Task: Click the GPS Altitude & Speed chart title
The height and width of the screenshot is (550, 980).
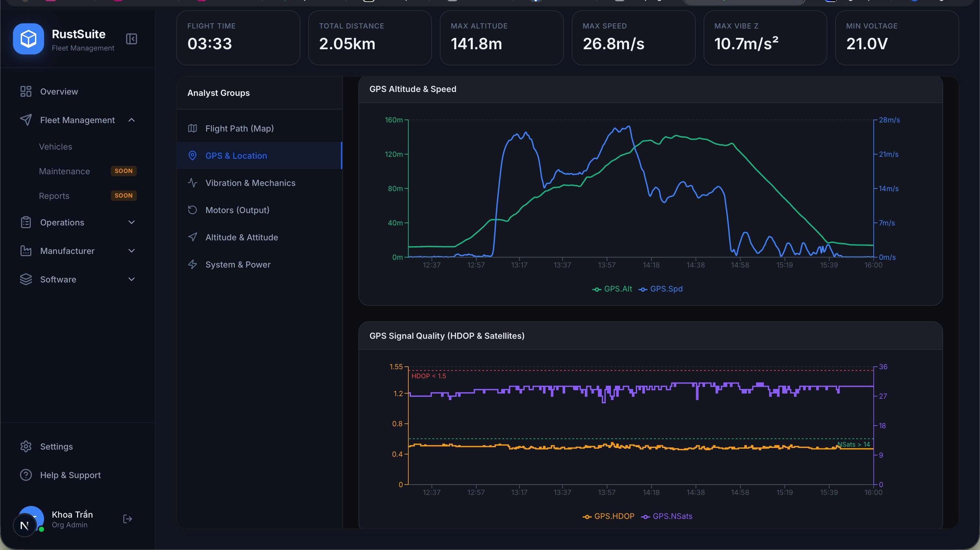Action: (413, 89)
